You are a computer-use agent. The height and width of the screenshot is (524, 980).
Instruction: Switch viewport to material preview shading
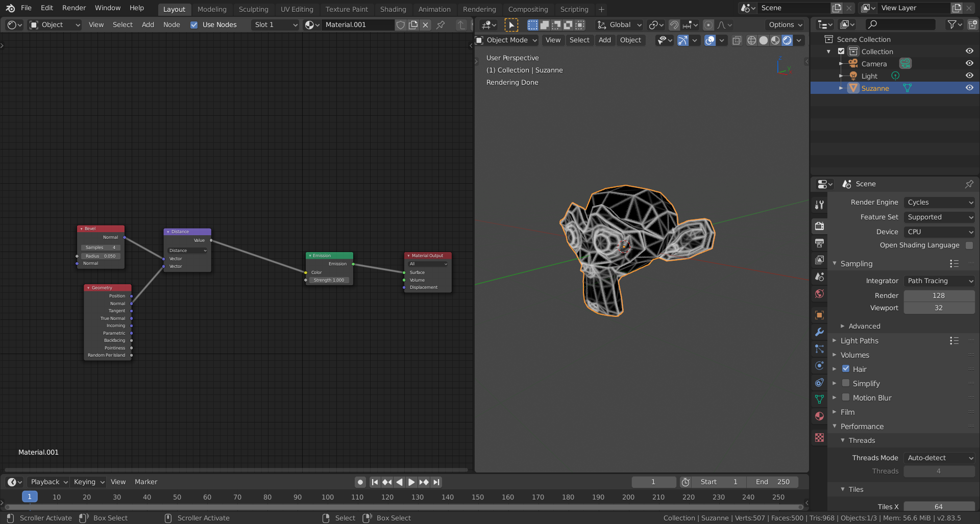pyautogui.click(x=775, y=40)
